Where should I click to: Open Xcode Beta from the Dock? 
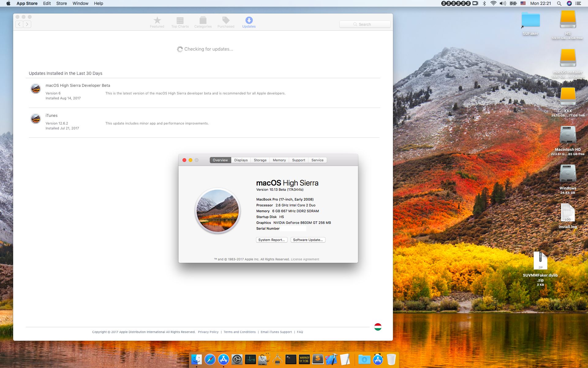331,359
